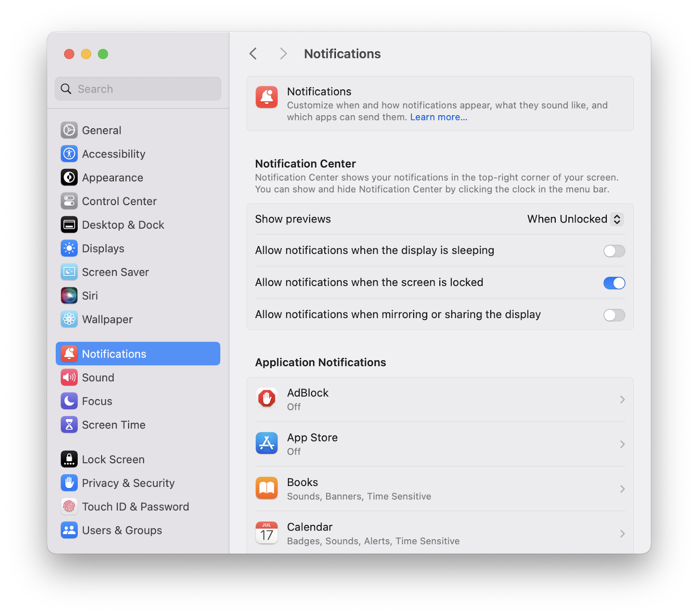This screenshot has width=698, height=616.
Task: Click the Focus moon icon
Action: [69, 401]
